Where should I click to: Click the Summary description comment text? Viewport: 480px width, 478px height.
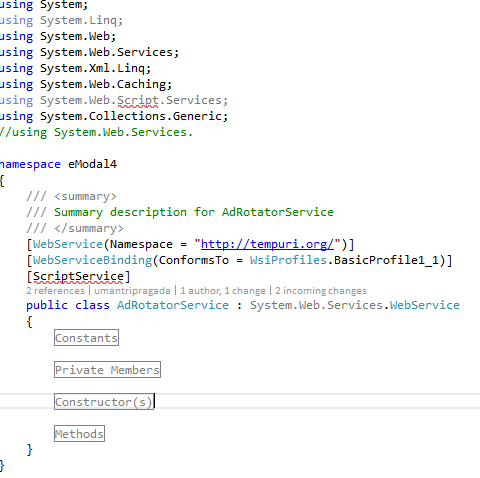tap(194, 212)
